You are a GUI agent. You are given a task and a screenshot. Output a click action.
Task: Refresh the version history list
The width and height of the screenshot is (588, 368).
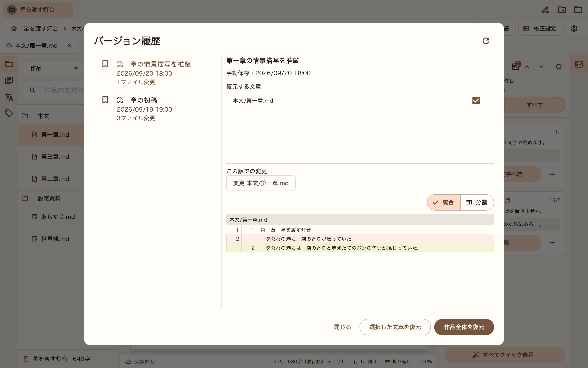tap(486, 41)
